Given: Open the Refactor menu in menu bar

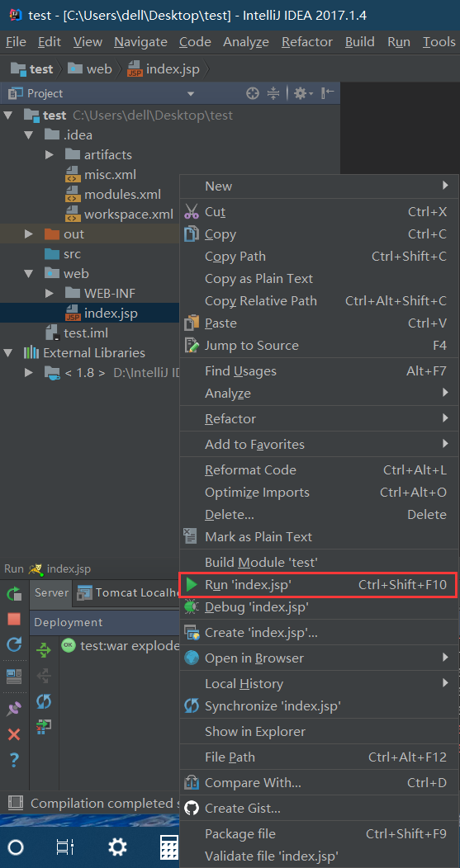Looking at the screenshot, I should tap(306, 42).
